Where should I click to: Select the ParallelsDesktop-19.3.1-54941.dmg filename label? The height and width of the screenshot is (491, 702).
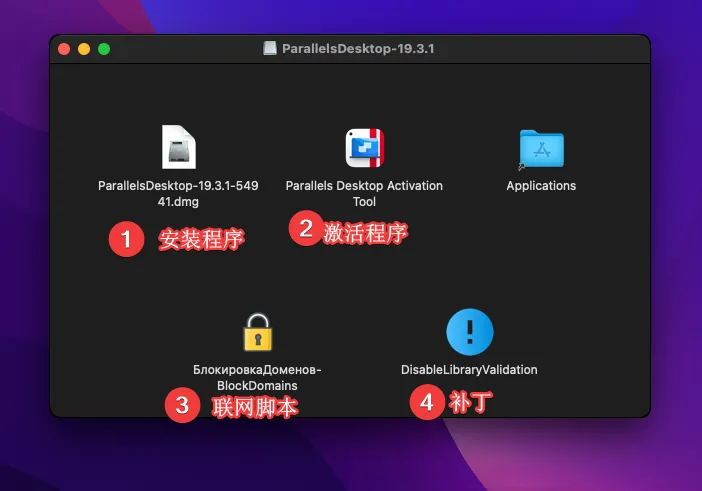178,193
